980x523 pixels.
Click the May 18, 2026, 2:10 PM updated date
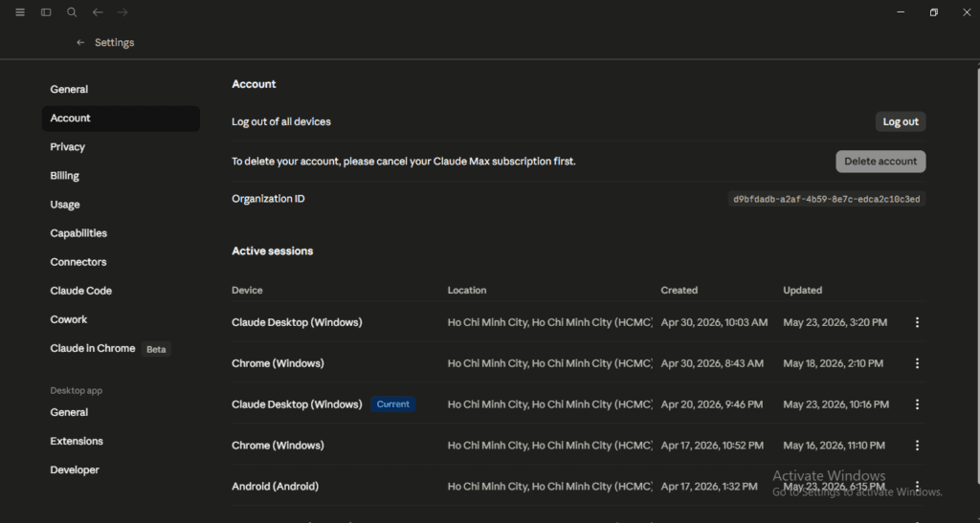click(834, 363)
